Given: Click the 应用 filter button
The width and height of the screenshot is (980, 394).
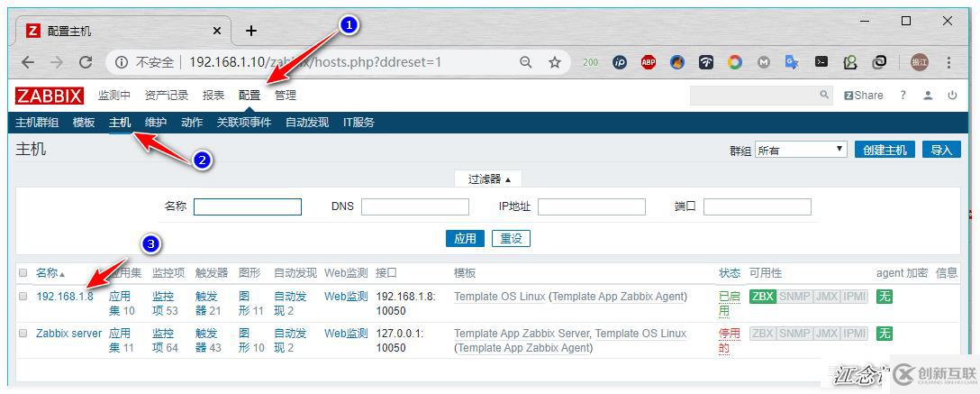Looking at the screenshot, I should pyautogui.click(x=465, y=238).
